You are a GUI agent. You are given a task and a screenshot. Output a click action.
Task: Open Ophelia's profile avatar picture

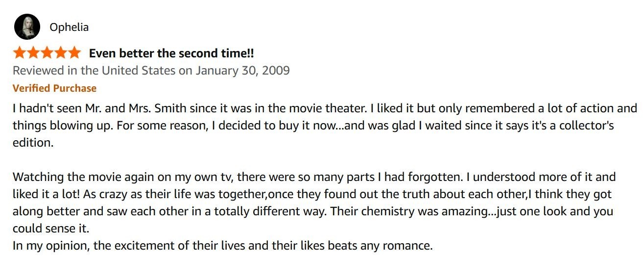point(27,27)
